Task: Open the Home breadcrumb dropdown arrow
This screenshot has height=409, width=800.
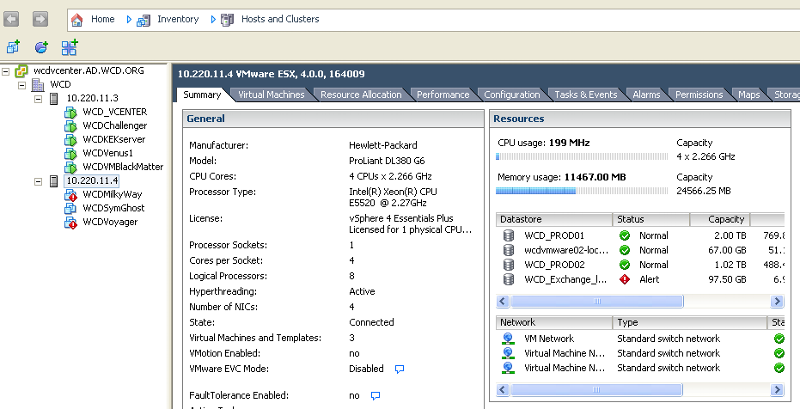Action: (129, 20)
